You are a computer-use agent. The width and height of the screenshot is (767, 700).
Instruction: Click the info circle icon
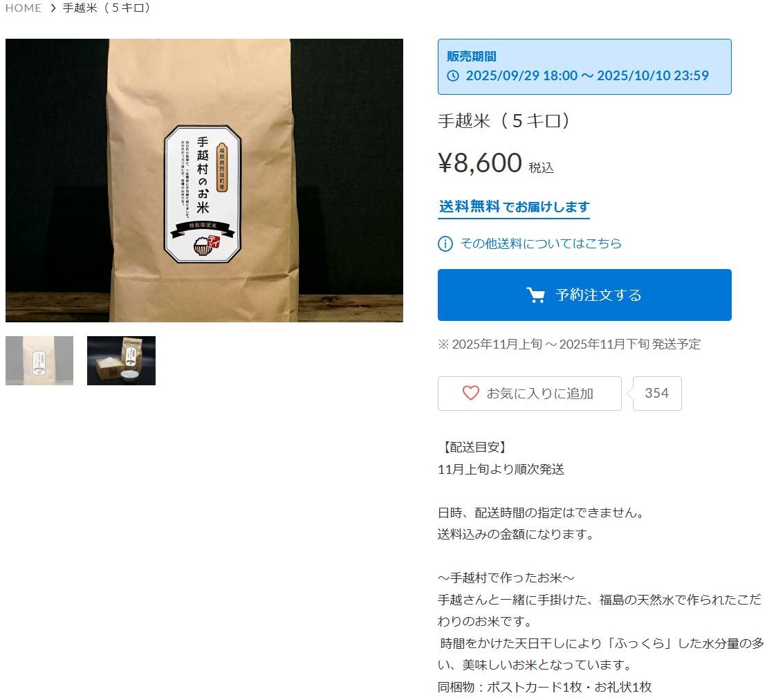[x=445, y=243]
